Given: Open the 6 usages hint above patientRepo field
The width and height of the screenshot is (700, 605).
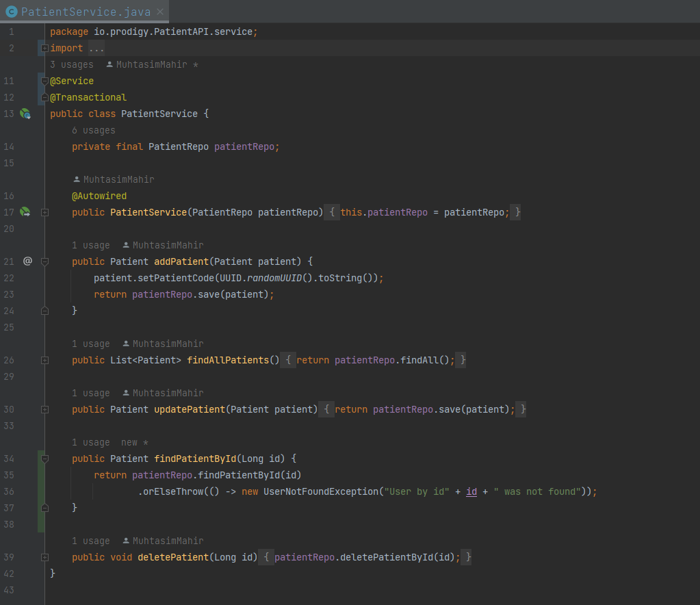Looking at the screenshot, I should (x=94, y=131).
